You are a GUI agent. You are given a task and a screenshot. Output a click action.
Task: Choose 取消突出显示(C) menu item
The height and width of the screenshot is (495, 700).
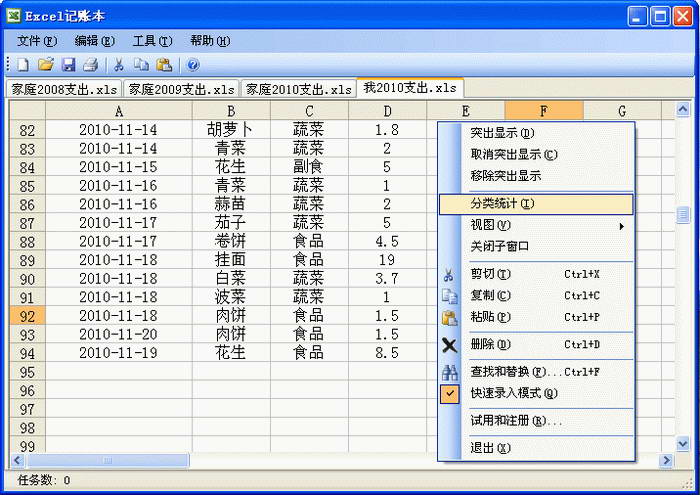pos(536,154)
